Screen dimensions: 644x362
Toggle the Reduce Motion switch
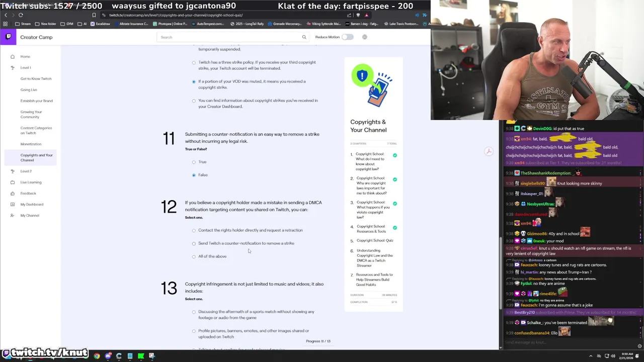(x=347, y=37)
